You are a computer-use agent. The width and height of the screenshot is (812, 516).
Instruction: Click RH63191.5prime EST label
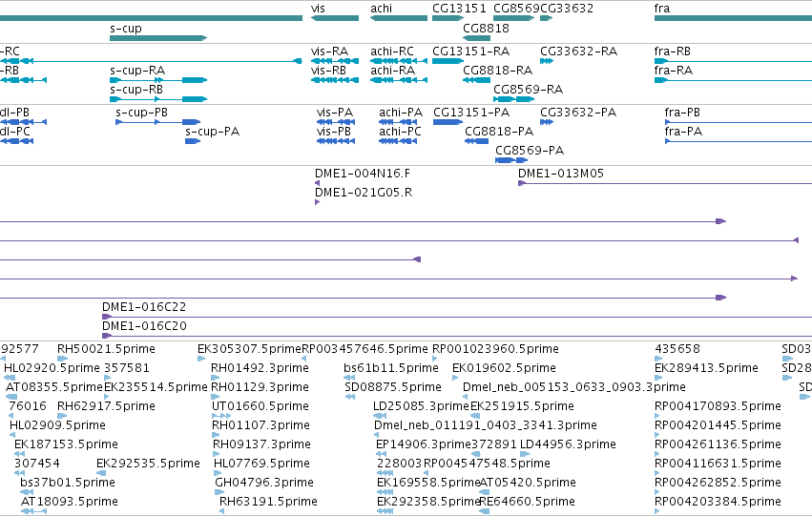click(268, 502)
